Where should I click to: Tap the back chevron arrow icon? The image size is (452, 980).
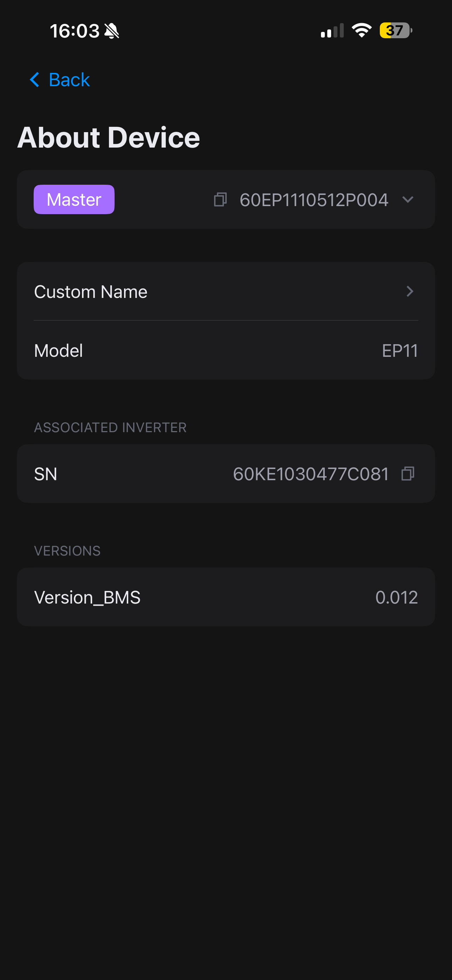click(x=35, y=80)
